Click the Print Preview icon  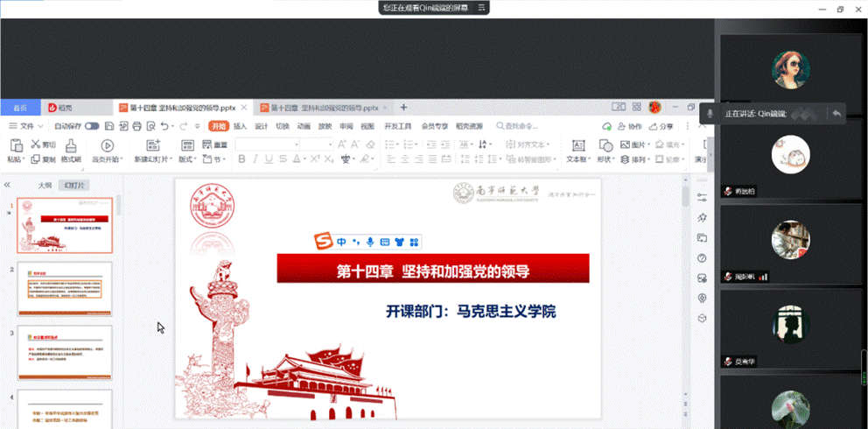click(x=150, y=126)
